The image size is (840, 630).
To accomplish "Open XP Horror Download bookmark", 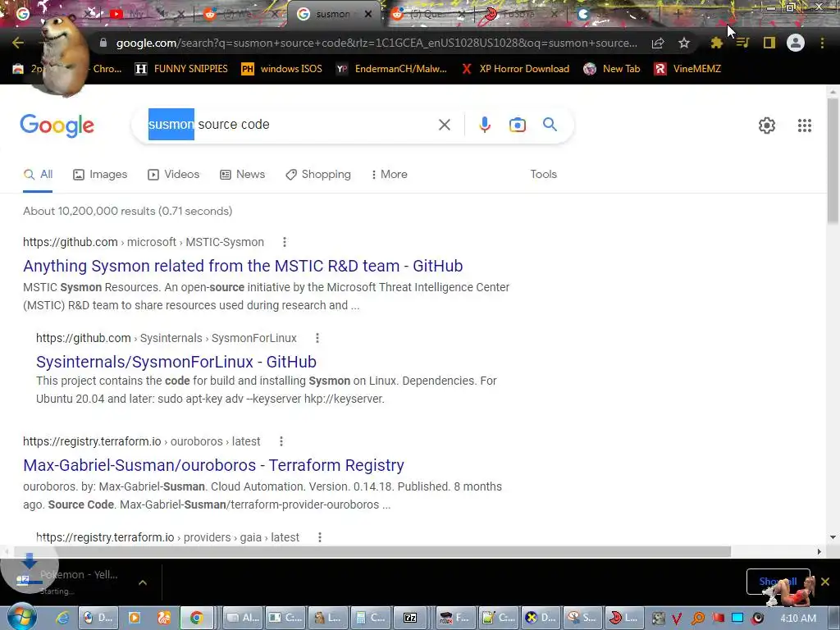I will click(515, 69).
